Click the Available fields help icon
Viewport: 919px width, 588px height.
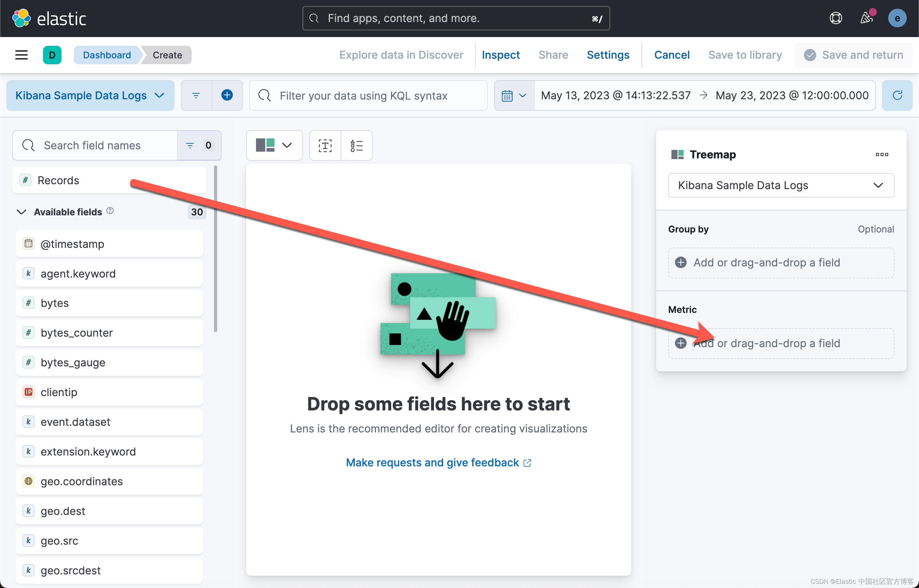pos(110,211)
